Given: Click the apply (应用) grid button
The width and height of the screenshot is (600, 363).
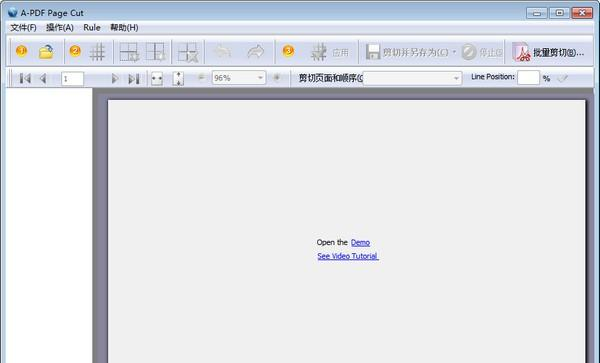Looking at the screenshot, I should point(330,52).
